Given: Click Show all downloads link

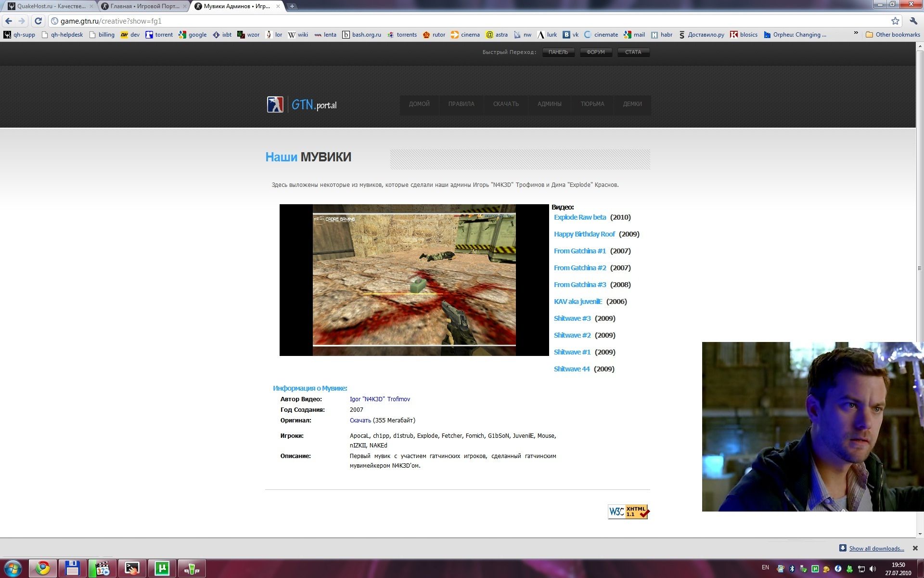Looking at the screenshot, I should (876, 549).
